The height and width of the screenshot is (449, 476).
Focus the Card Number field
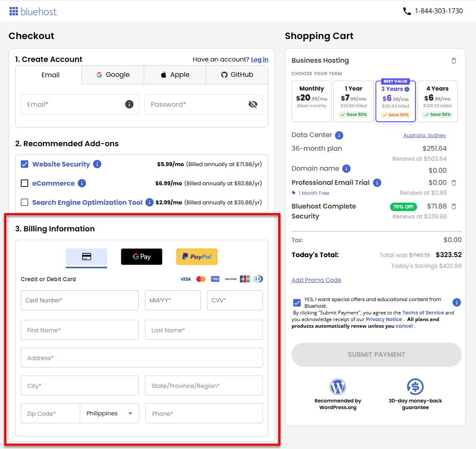tap(79, 300)
